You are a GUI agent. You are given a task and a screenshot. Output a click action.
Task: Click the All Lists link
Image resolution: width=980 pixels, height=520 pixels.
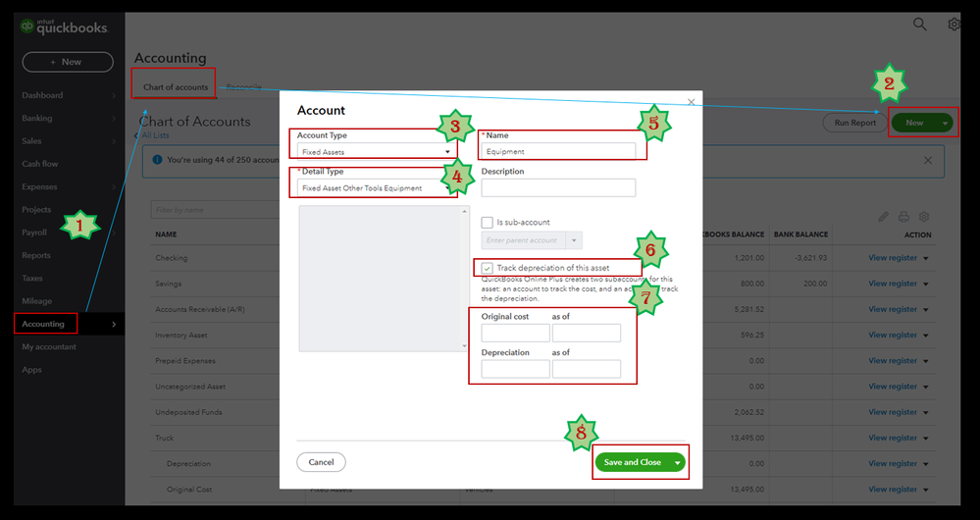click(x=155, y=135)
